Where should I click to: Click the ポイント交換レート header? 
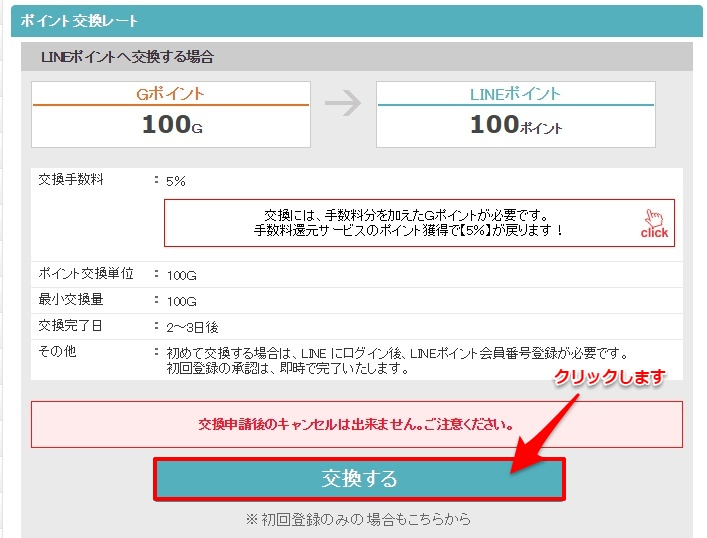point(79,21)
